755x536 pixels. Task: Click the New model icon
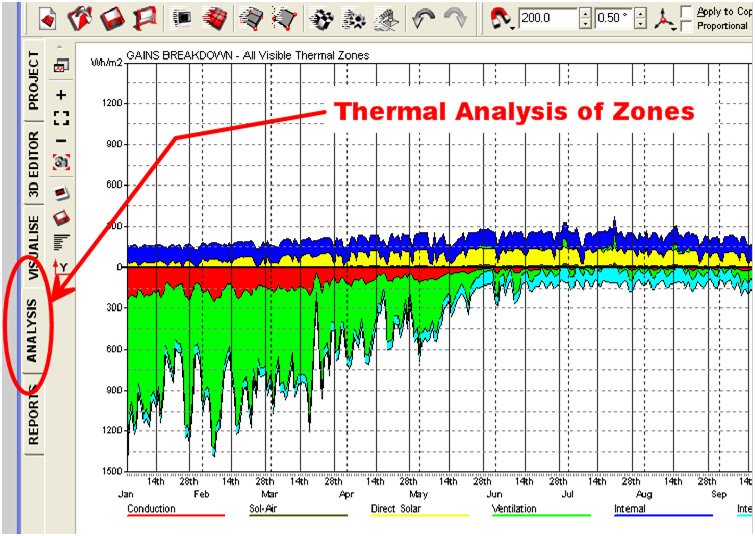50,19
